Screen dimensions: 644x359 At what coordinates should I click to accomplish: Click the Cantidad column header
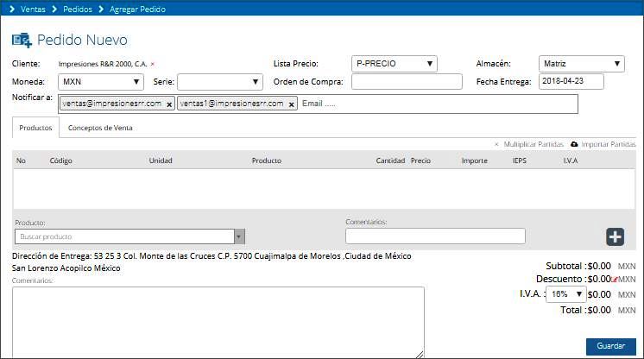pyautogui.click(x=390, y=161)
